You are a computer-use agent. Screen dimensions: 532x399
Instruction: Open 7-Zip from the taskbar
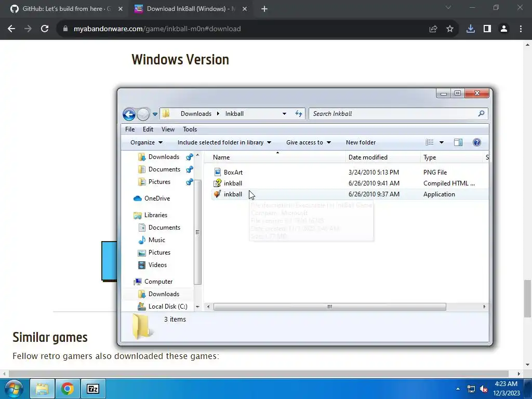pos(93,389)
